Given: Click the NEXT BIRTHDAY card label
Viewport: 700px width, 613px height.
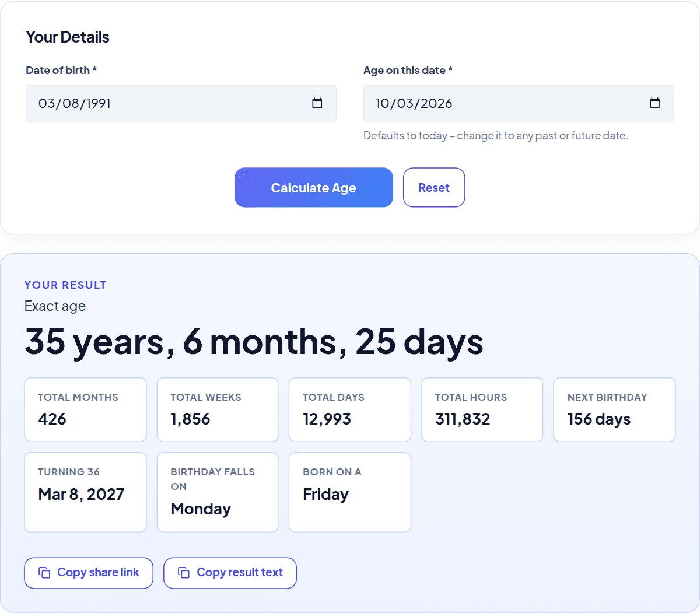Looking at the screenshot, I should [607, 397].
